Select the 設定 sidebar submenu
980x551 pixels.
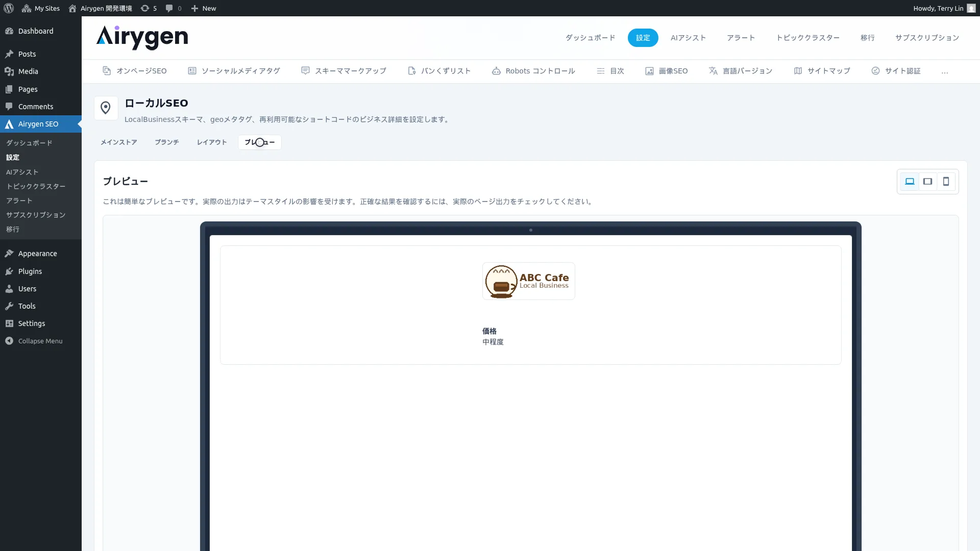(13, 157)
